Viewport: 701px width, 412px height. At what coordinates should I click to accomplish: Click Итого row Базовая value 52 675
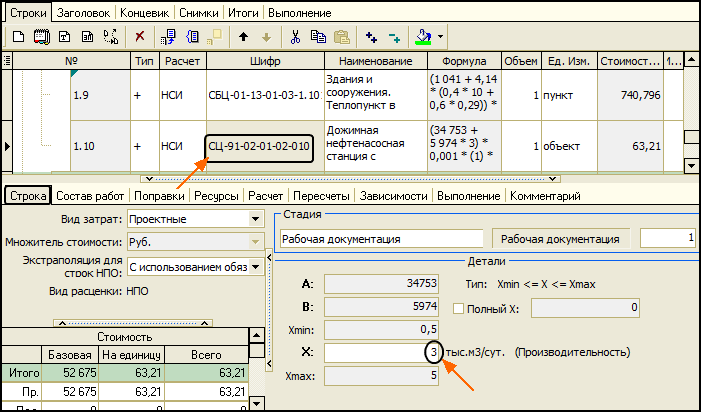[x=70, y=372]
